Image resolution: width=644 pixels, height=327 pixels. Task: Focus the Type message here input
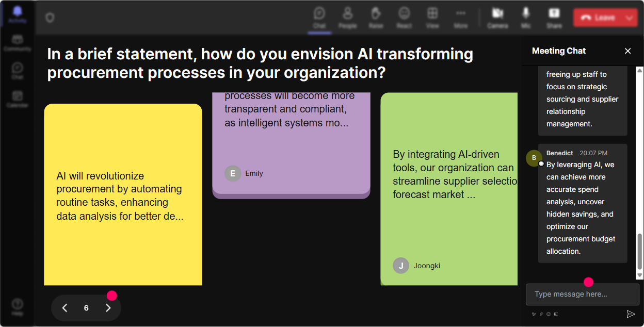point(583,295)
